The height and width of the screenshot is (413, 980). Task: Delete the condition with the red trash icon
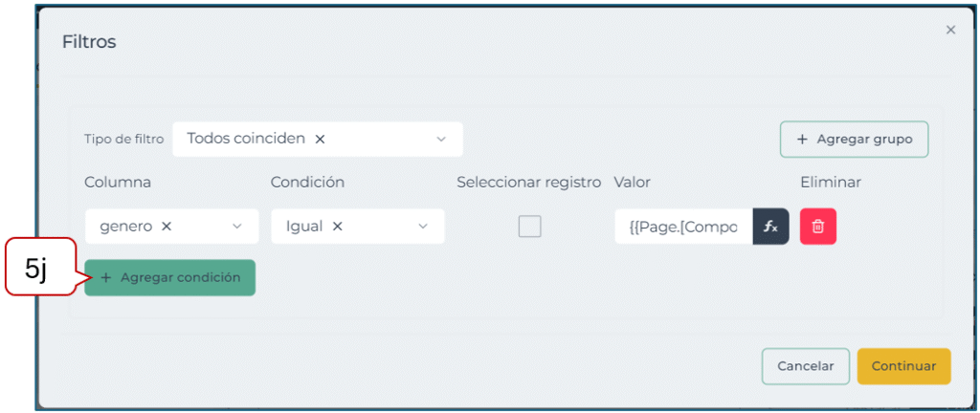coord(818,227)
